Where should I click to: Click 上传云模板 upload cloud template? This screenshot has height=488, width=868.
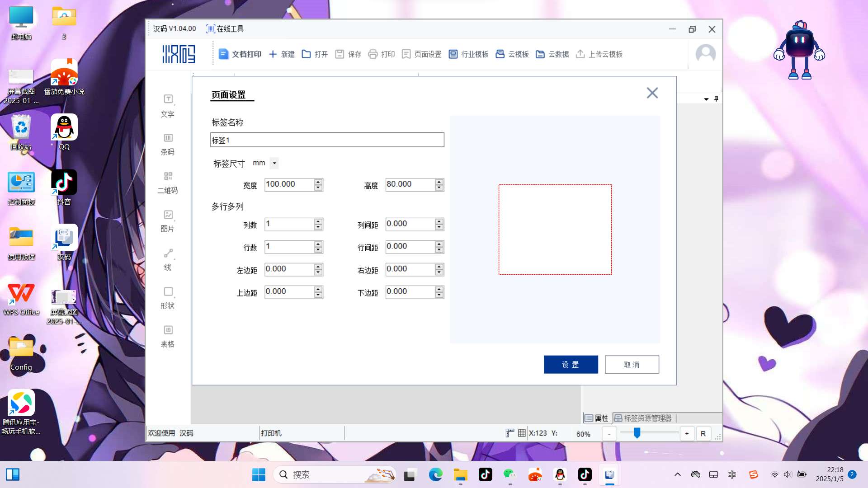pyautogui.click(x=599, y=54)
